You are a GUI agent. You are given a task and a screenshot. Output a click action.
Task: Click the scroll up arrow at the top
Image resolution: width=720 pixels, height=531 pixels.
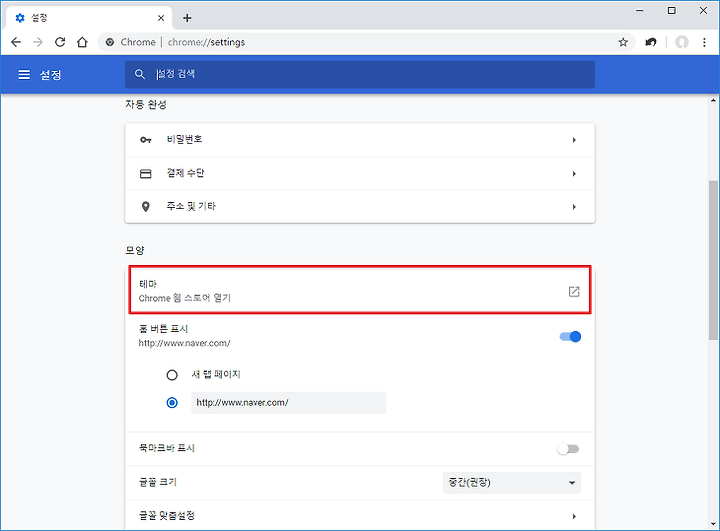pos(713,100)
